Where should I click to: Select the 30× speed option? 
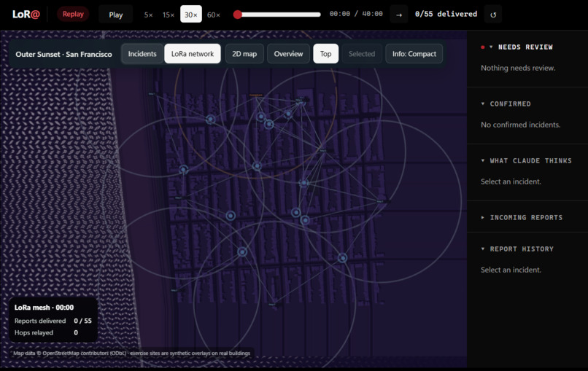point(191,15)
